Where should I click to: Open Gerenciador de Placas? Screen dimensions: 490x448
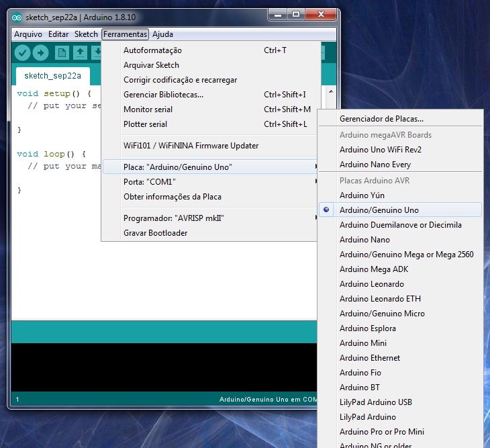[x=381, y=119]
